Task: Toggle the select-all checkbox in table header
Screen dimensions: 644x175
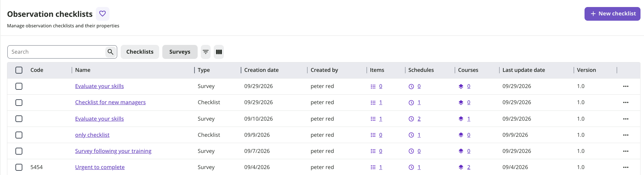Action: coord(19,70)
